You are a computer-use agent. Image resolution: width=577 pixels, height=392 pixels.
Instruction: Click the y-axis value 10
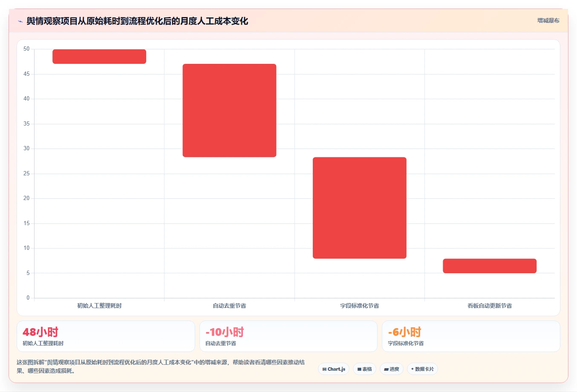pyautogui.click(x=26, y=248)
